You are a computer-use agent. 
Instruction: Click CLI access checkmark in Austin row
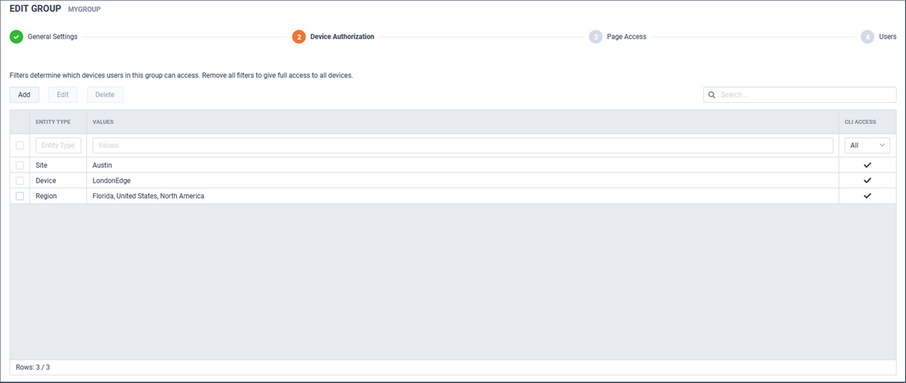pyautogui.click(x=867, y=165)
